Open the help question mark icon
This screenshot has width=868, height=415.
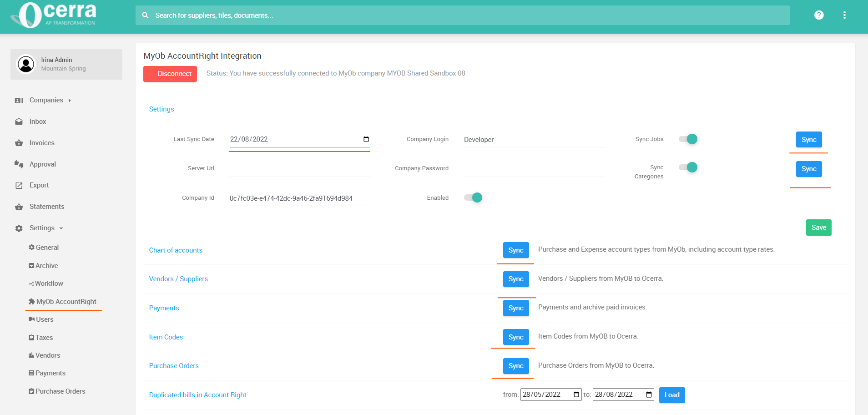pos(819,15)
